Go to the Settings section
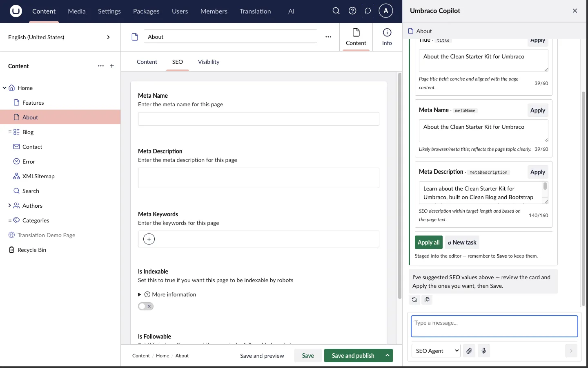 [x=109, y=11]
